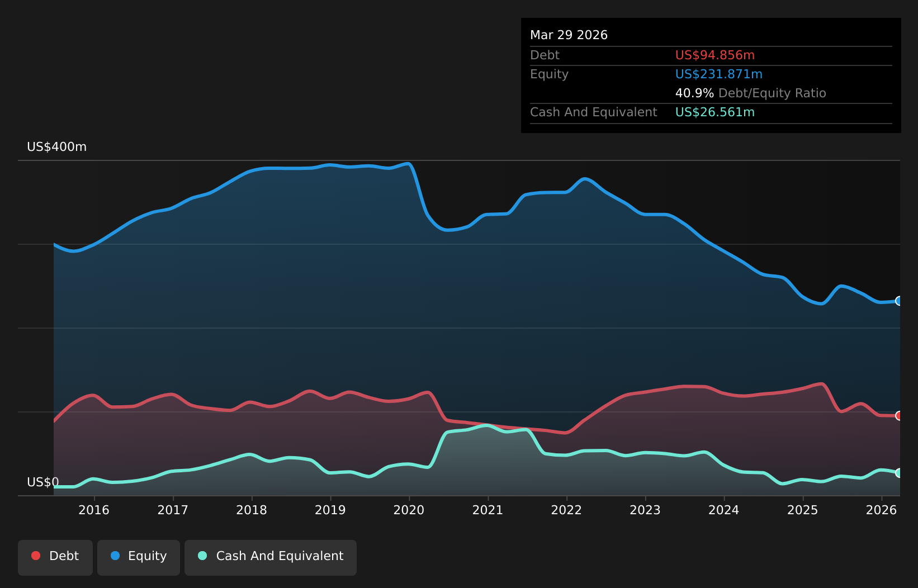
Task: Click the 2016 x-axis label
Action: [94, 510]
